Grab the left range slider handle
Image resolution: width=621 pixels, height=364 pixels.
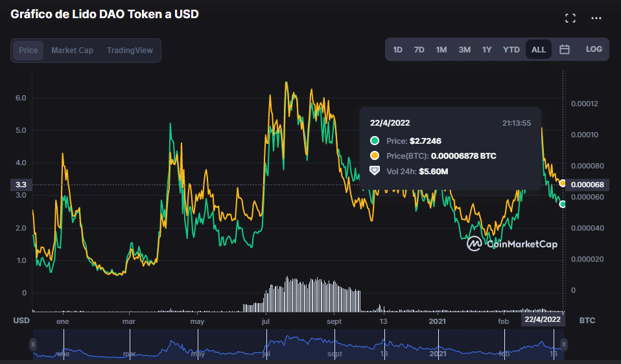[x=33, y=344]
